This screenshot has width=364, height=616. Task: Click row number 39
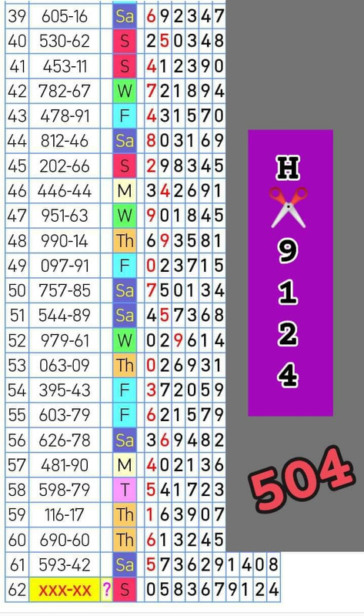pos(17,16)
